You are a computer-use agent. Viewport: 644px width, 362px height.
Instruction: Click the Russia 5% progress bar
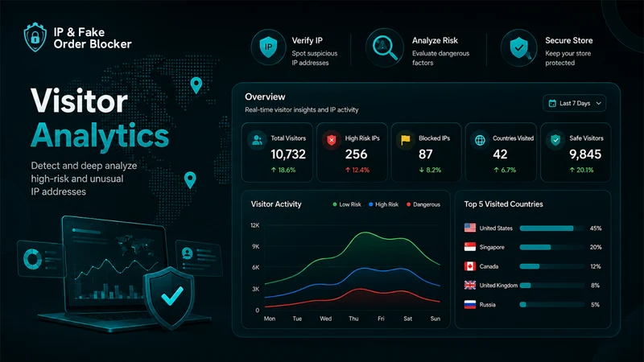tap(551, 305)
